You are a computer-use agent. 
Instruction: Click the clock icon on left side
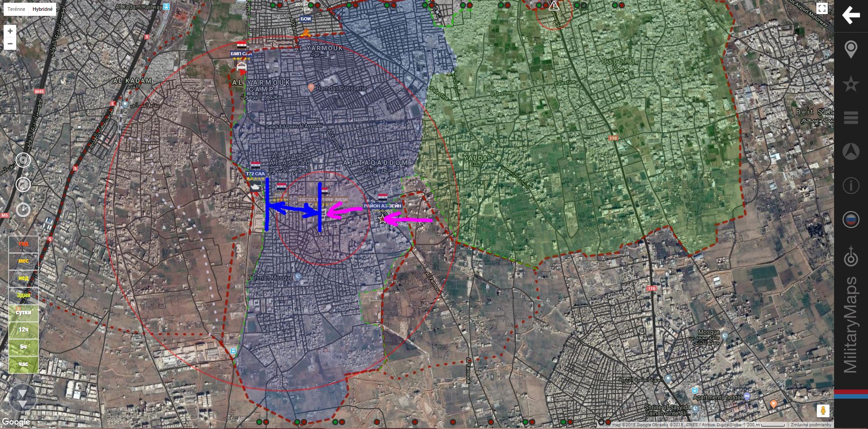click(x=24, y=210)
